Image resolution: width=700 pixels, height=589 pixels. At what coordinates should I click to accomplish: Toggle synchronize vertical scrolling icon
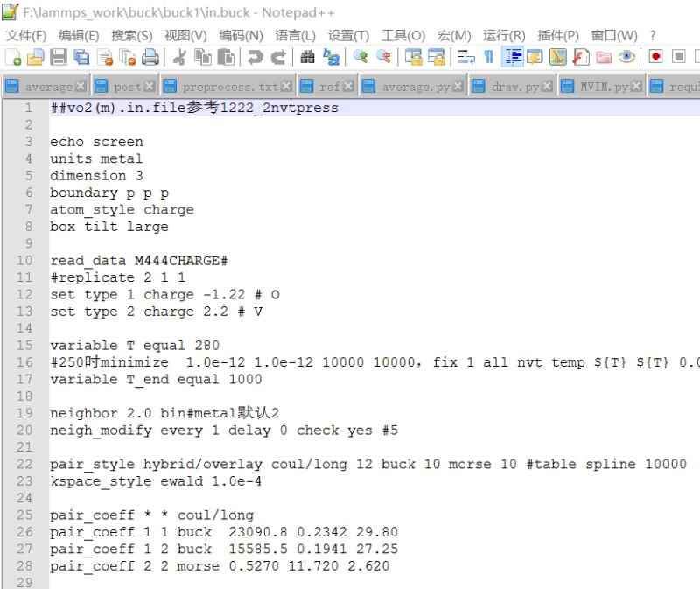click(x=413, y=58)
